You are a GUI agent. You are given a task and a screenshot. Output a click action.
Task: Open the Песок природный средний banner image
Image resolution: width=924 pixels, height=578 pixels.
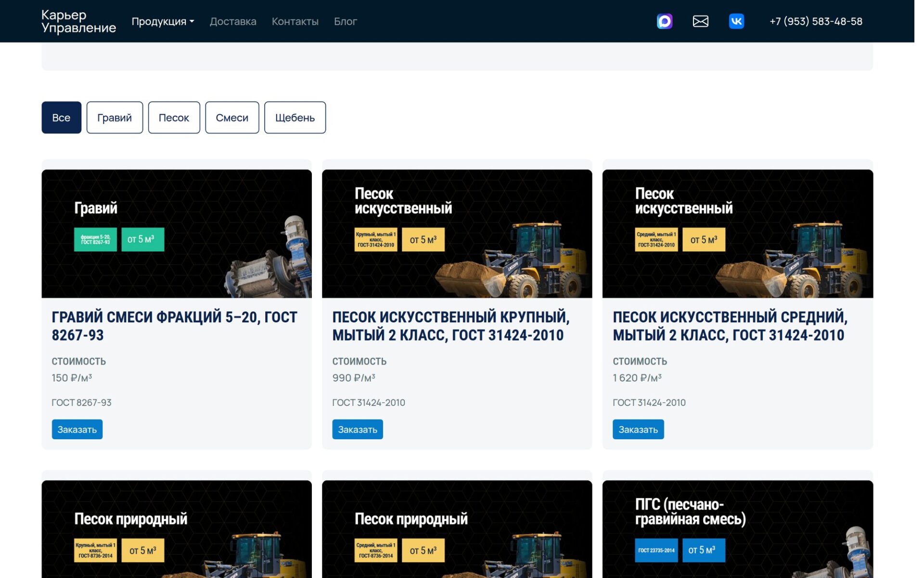click(x=457, y=529)
